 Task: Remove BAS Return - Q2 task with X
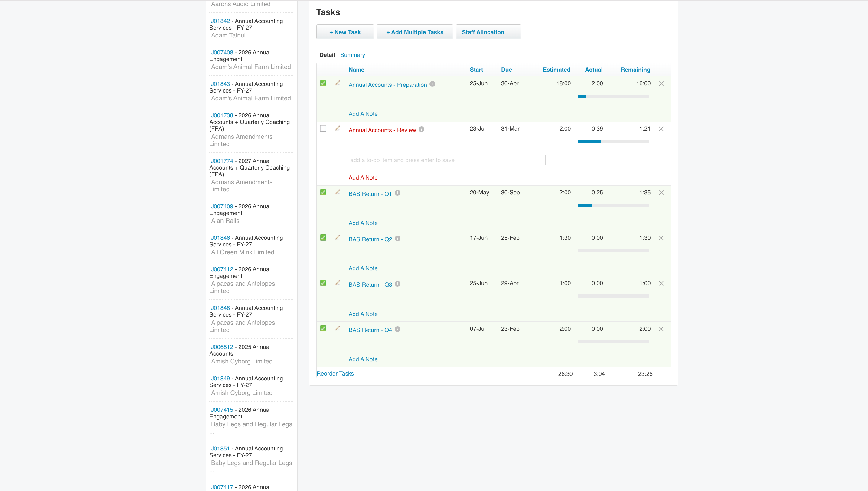point(661,238)
